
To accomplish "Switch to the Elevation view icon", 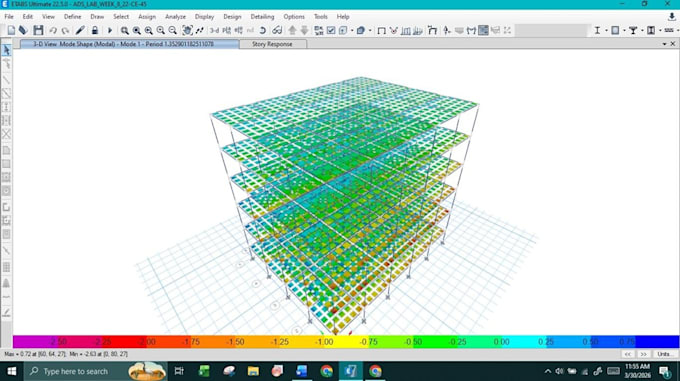I will point(239,30).
